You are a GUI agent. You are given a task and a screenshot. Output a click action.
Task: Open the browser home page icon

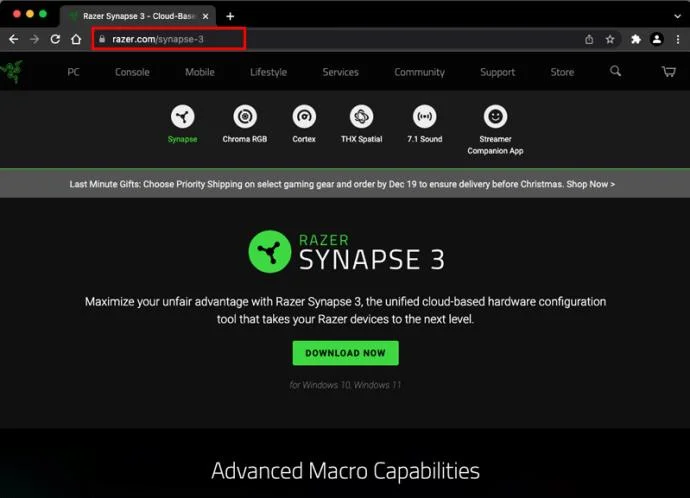pos(76,39)
